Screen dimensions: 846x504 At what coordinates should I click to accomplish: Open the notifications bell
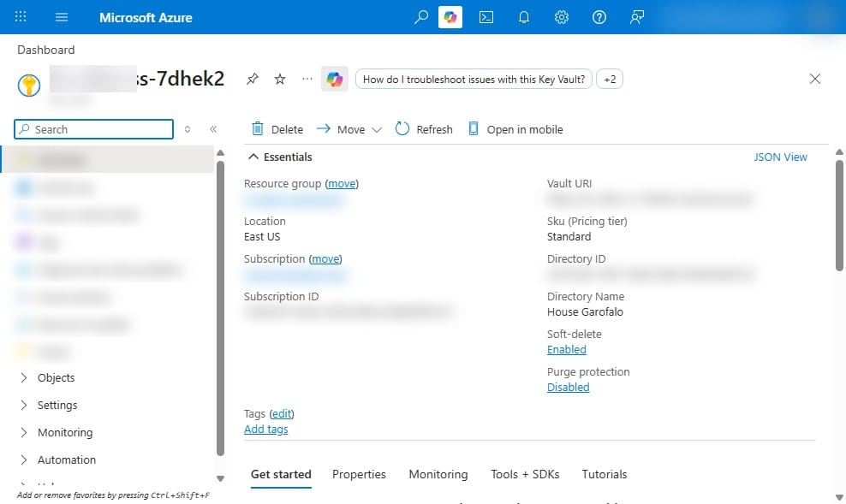(524, 17)
